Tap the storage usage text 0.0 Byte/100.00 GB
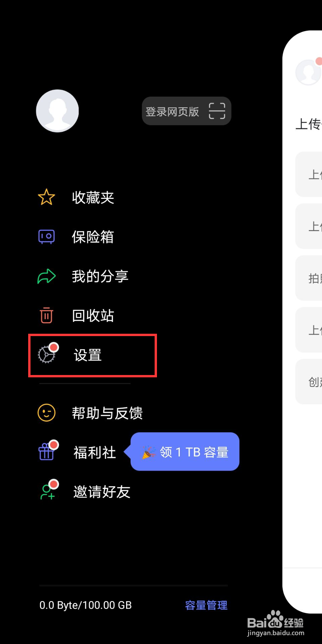 click(86, 605)
